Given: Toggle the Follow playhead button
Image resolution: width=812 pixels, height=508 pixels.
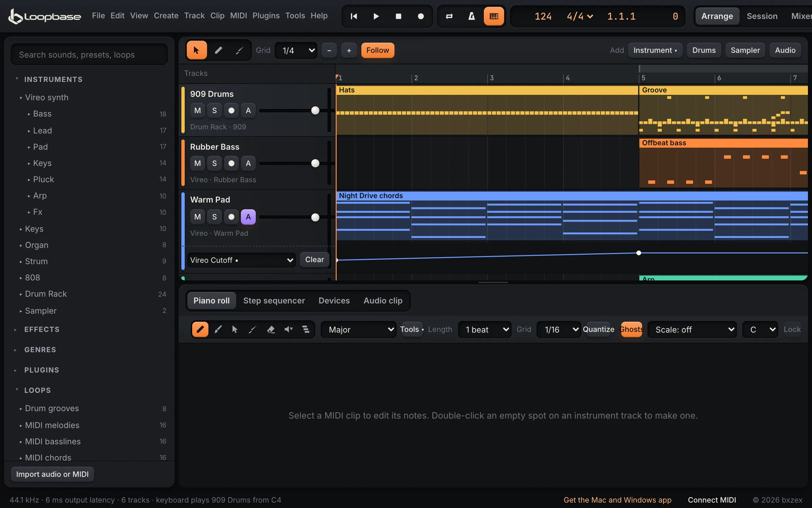Looking at the screenshot, I should pos(378,50).
